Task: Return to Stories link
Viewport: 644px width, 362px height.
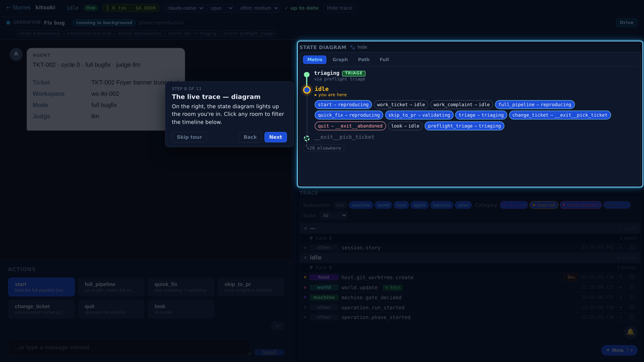Action: click(18, 7)
